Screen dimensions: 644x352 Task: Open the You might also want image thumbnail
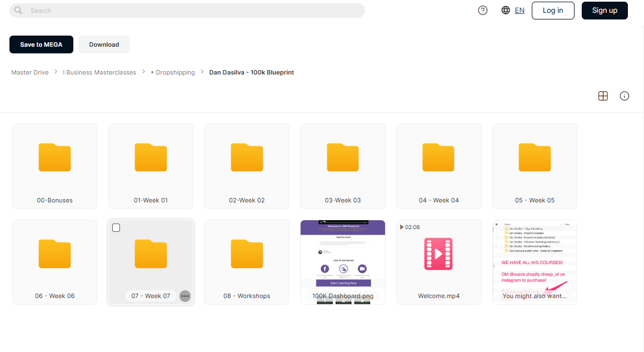(x=535, y=262)
